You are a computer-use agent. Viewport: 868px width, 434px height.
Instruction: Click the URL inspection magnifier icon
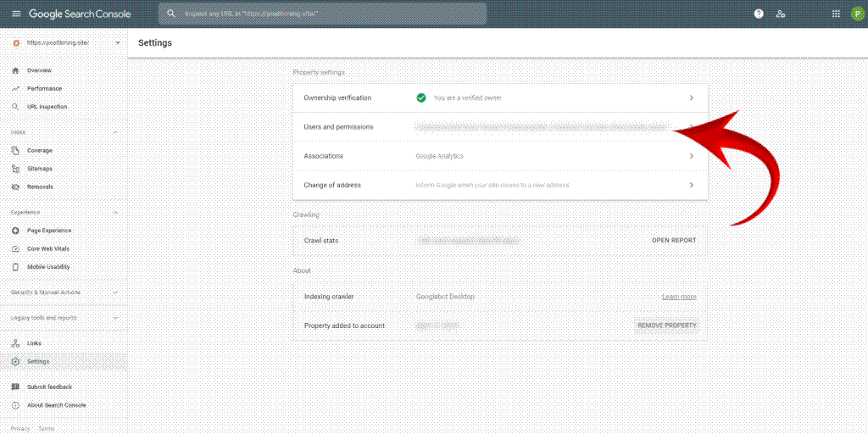point(15,107)
